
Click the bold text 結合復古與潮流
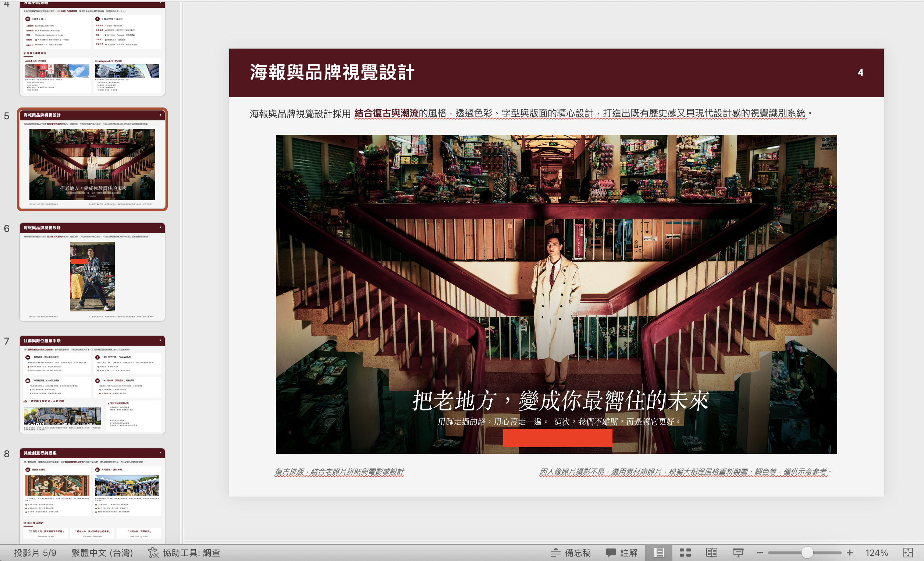[386, 113]
